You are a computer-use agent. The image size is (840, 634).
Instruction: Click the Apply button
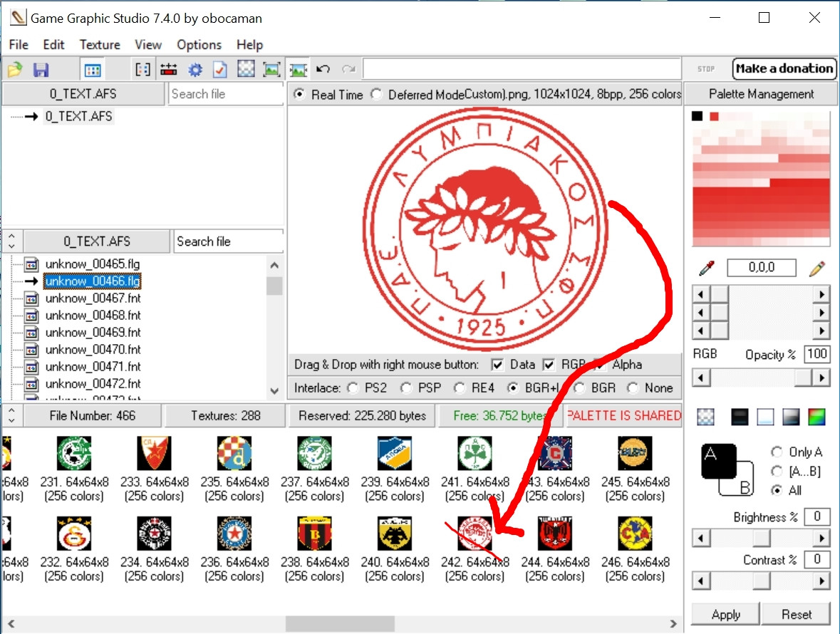(725, 614)
